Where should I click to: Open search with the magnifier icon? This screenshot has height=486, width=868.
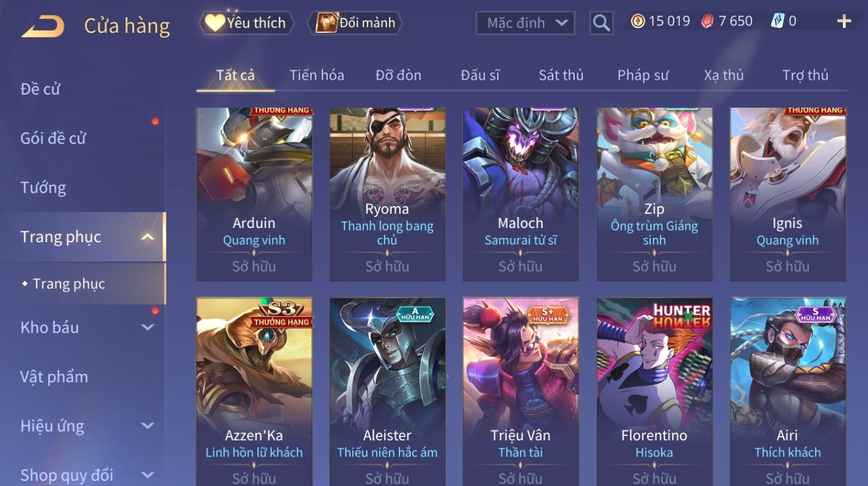[601, 23]
